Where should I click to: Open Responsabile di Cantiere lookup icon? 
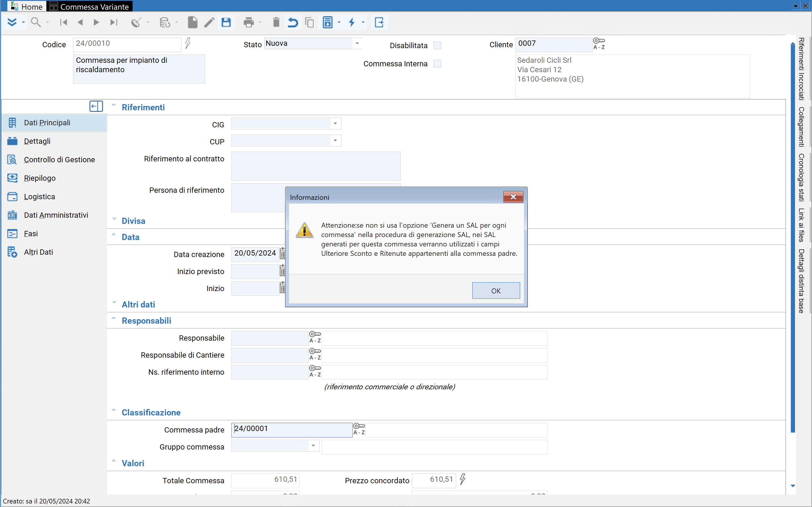(x=315, y=354)
